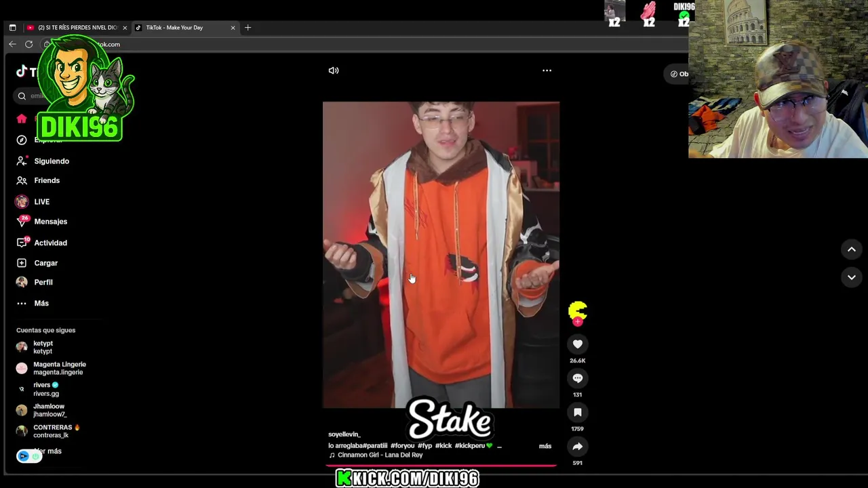Click the Friends icon in sidebar
The height and width of the screenshot is (488, 868).
point(22,180)
